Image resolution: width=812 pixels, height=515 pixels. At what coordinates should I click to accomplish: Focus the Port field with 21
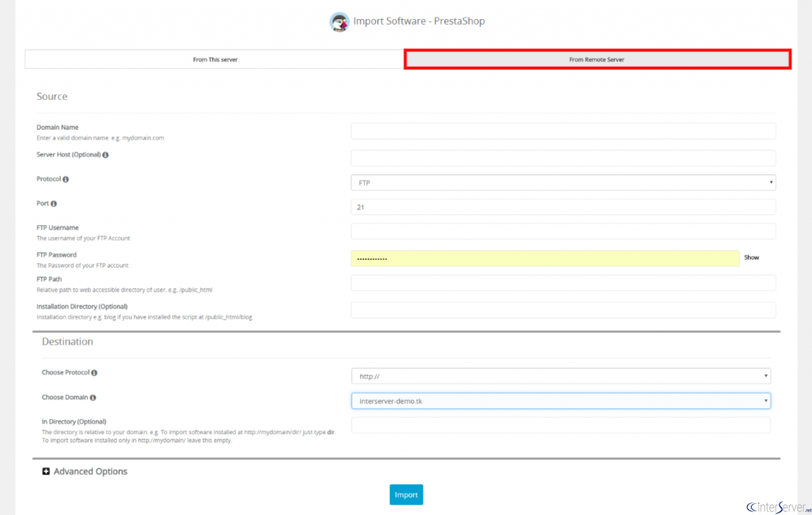564,207
